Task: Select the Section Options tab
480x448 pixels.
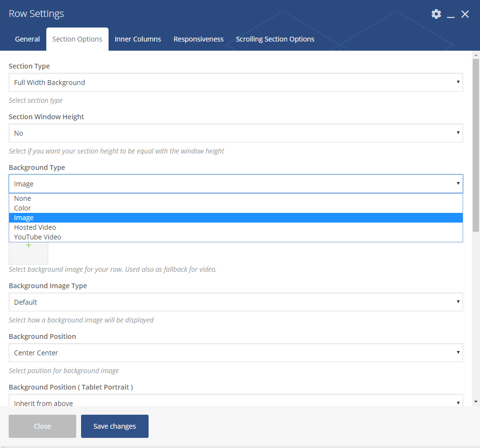Action: (x=77, y=39)
